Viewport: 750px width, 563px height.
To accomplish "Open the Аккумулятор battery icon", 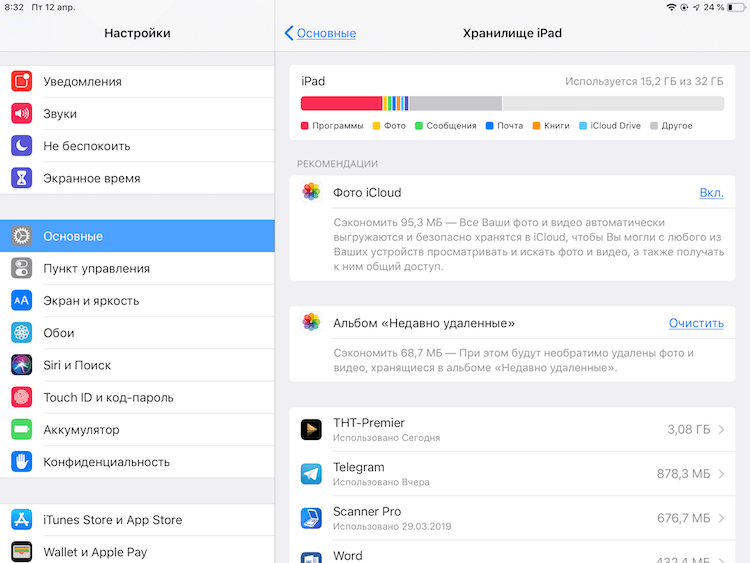I will click(22, 430).
